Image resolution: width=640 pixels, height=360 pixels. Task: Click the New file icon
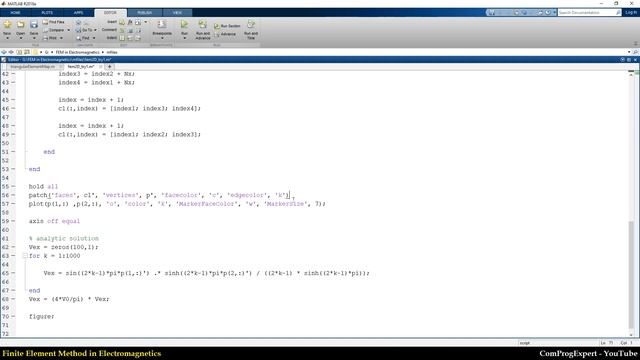(x=7, y=24)
